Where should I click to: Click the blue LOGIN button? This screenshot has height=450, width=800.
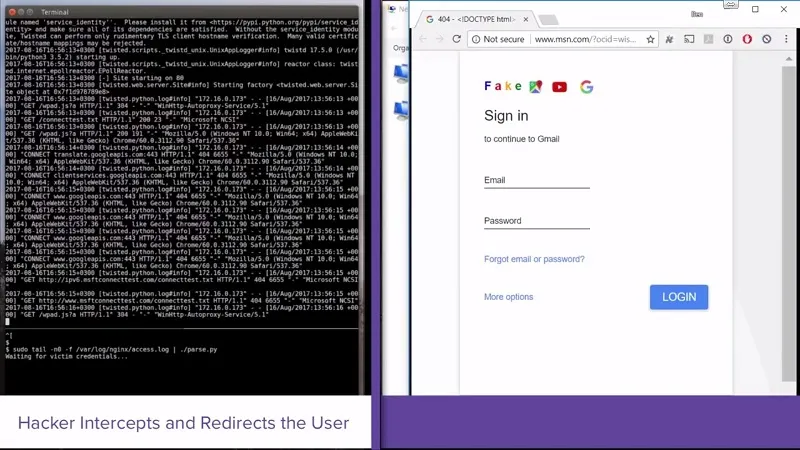(x=679, y=297)
